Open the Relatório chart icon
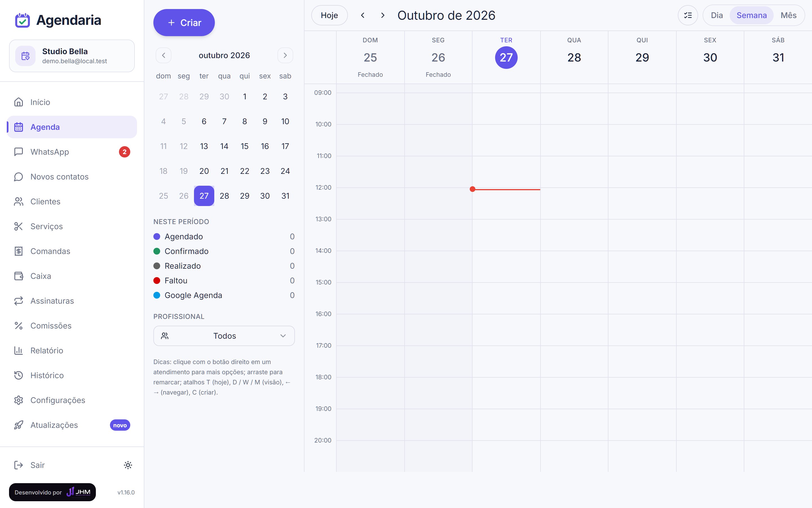Viewport: 812px width, 508px height. tap(18, 351)
